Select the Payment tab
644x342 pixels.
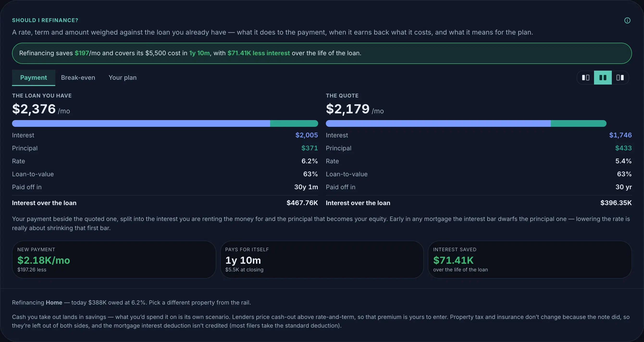tap(33, 78)
